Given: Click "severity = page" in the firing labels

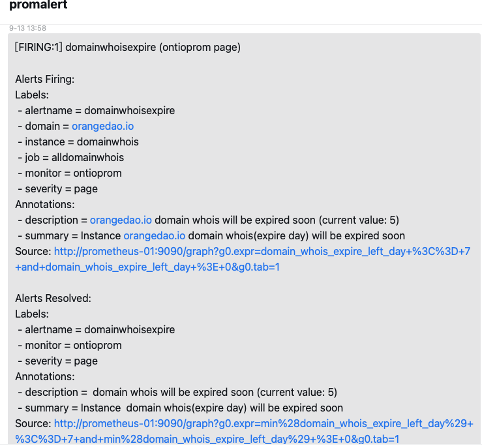Looking at the screenshot, I should [61, 188].
